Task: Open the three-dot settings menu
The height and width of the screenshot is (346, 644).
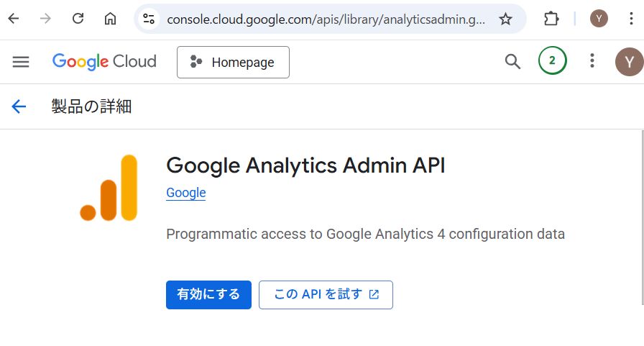Action: 592,61
